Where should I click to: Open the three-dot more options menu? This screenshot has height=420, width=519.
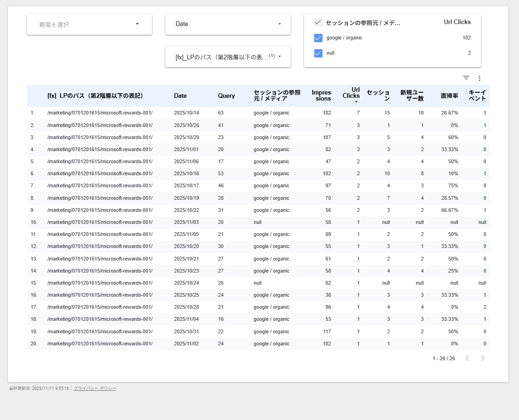[x=480, y=78]
